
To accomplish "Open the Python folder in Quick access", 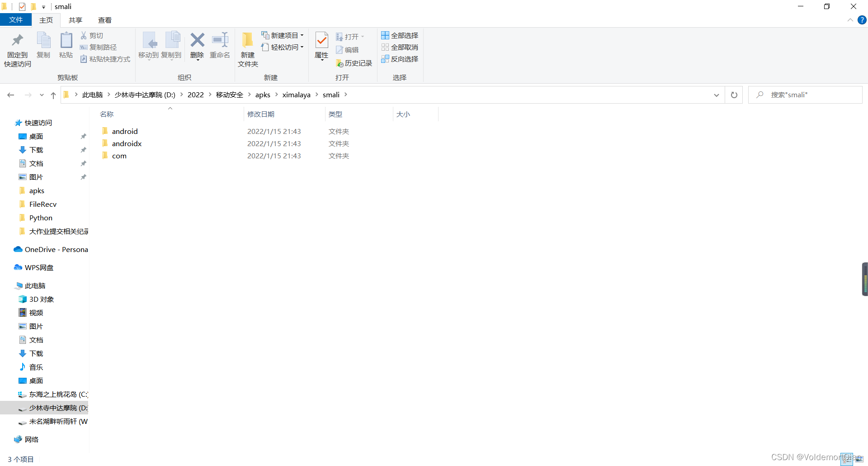I will point(35,218).
